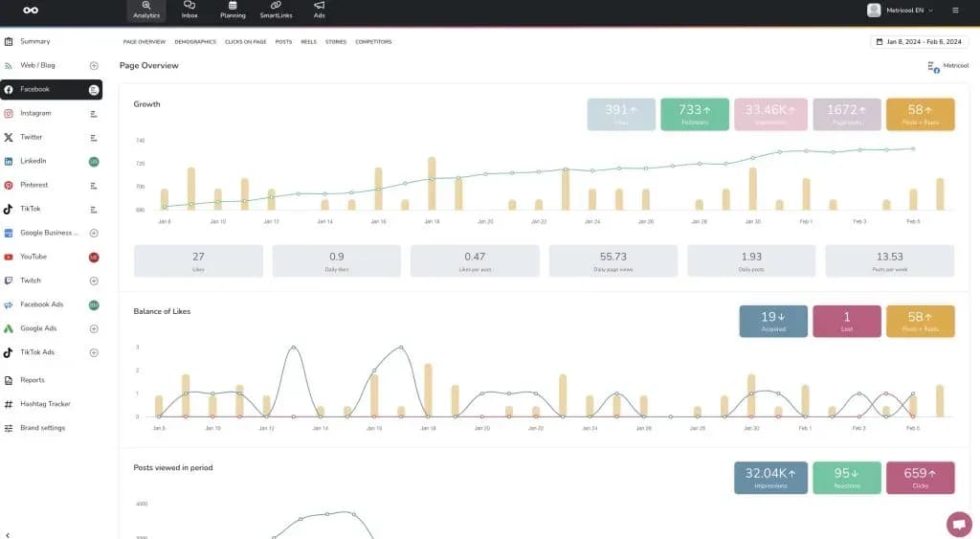The height and width of the screenshot is (539, 980).
Task: Switch to the Competitors tab
Action: click(x=374, y=42)
